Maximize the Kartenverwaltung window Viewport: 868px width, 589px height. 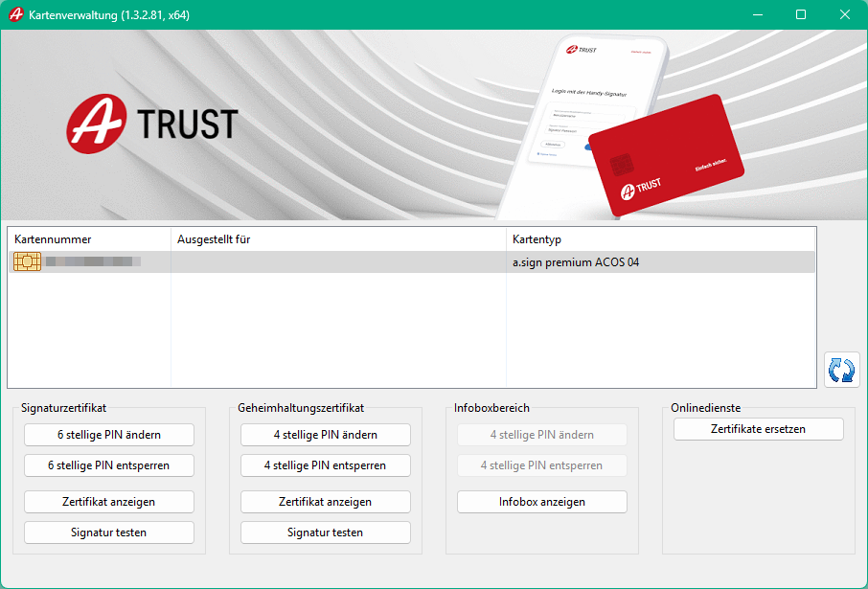tap(801, 14)
